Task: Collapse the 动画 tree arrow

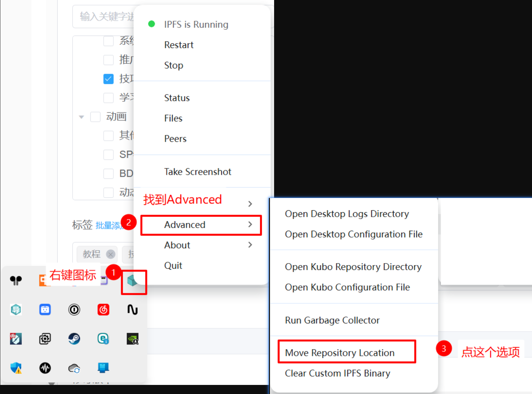Action: tap(82, 117)
